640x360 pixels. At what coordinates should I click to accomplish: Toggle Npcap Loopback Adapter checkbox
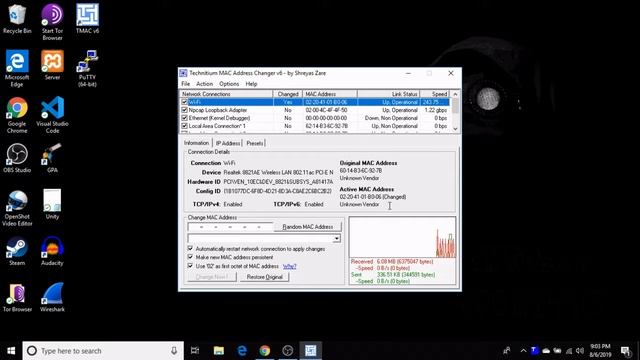pyautogui.click(x=184, y=110)
